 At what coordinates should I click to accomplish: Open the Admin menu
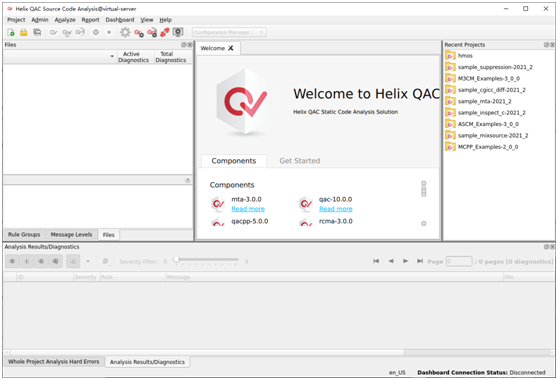40,20
